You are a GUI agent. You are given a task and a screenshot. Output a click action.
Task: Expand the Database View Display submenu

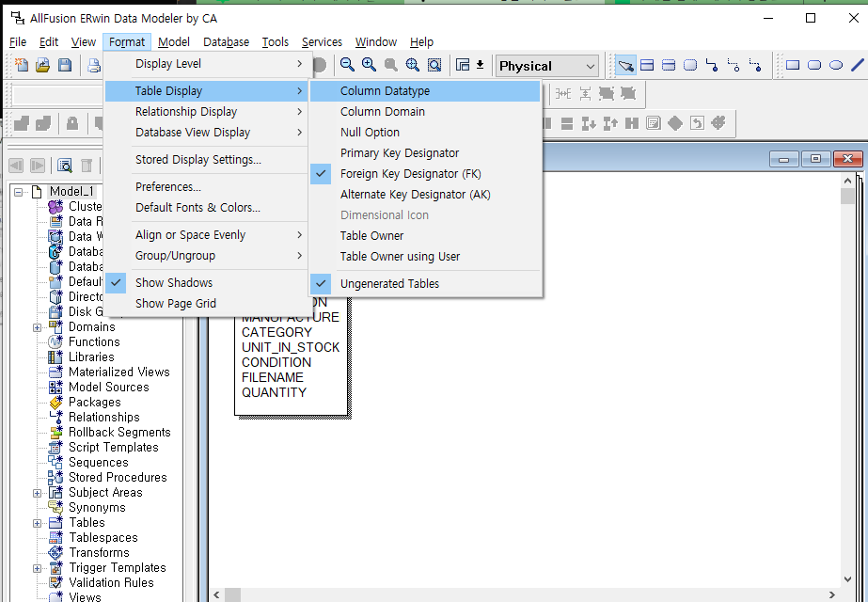pyautogui.click(x=206, y=133)
